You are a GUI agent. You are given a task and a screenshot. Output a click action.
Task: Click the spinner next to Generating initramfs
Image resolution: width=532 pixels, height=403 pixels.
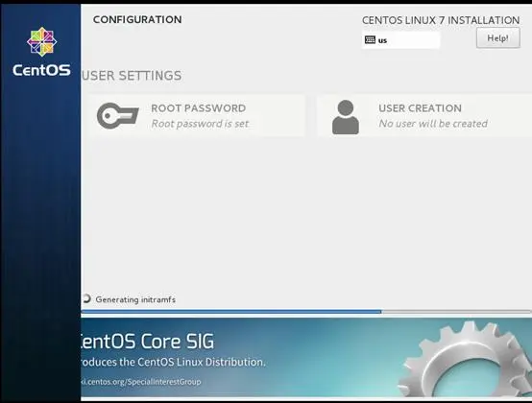click(86, 298)
